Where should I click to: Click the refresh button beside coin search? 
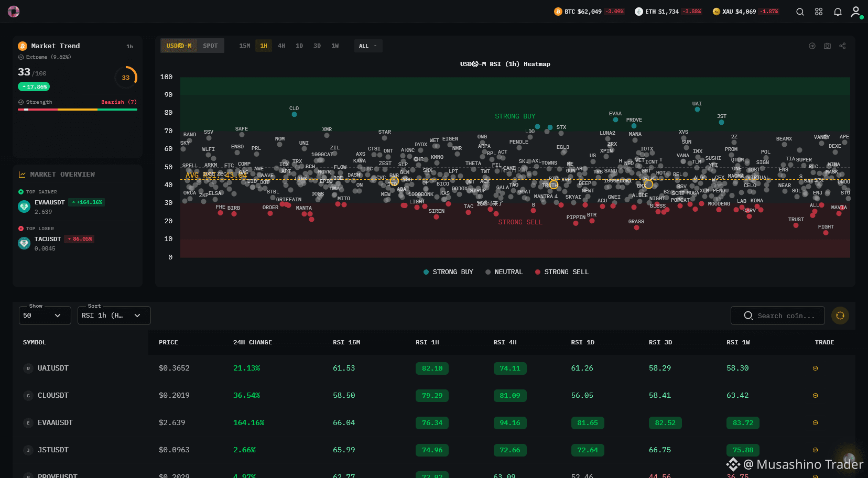pos(840,316)
